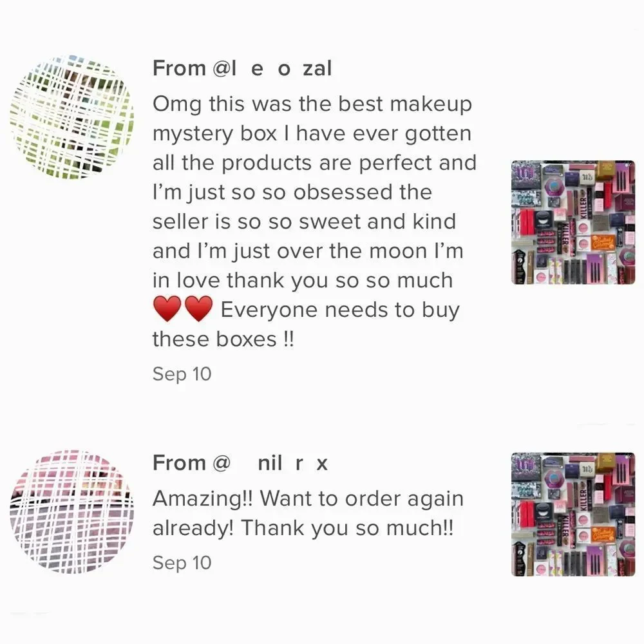Open the profile of the username containing "nil"
Viewport: 644px width, 644px height.
click(240, 462)
